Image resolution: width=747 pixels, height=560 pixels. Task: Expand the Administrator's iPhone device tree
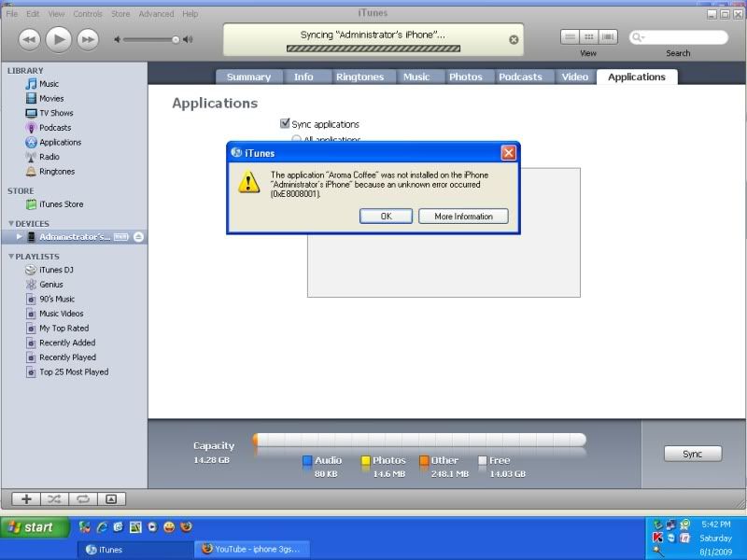[19, 237]
